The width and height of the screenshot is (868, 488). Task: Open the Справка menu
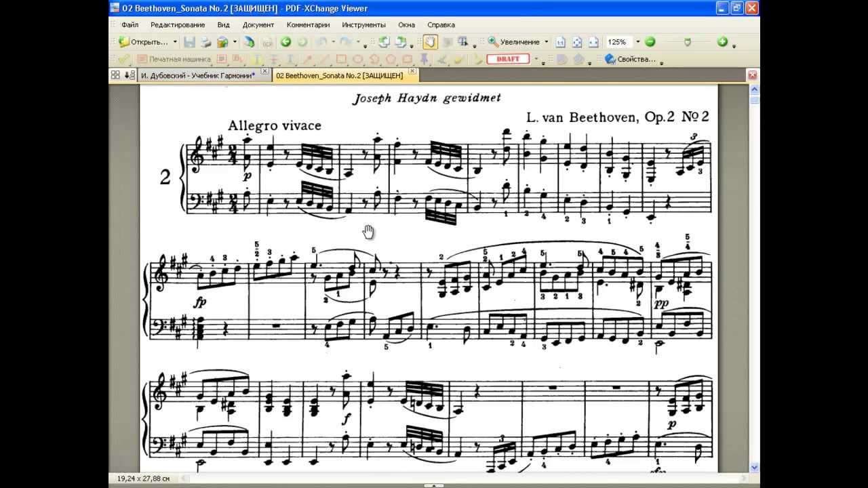coord(441,25)
